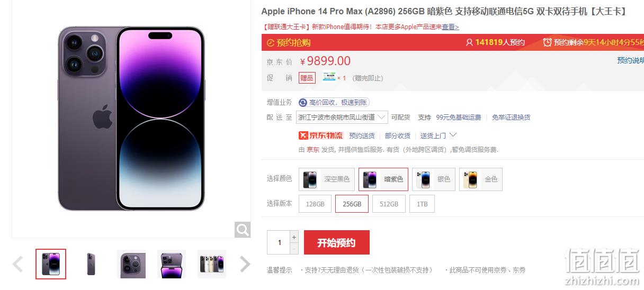644x290 pixels.
Task: Click the quantity input field
Action: coord(279,243)
